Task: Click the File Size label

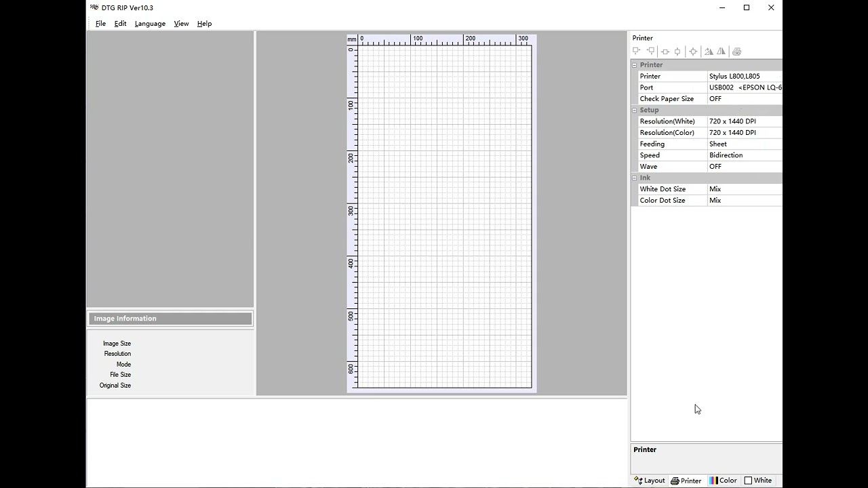Action: [x=120, y=375]
